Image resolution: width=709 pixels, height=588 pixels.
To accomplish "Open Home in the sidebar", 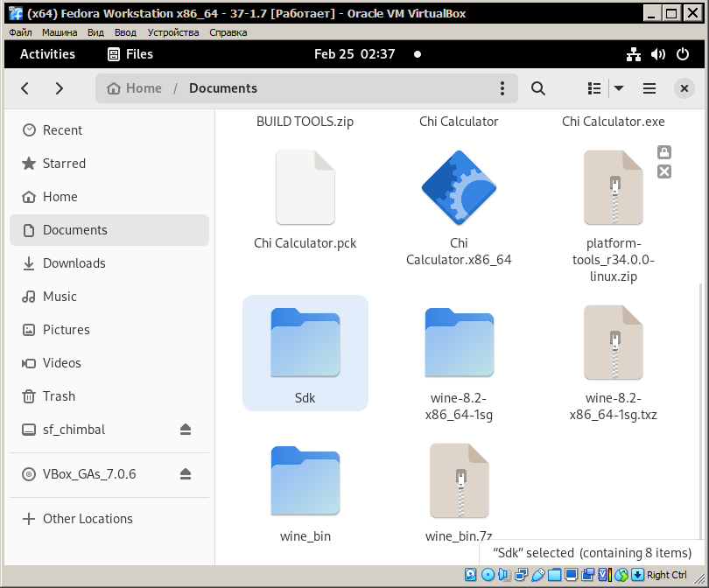I will (109, 197).
